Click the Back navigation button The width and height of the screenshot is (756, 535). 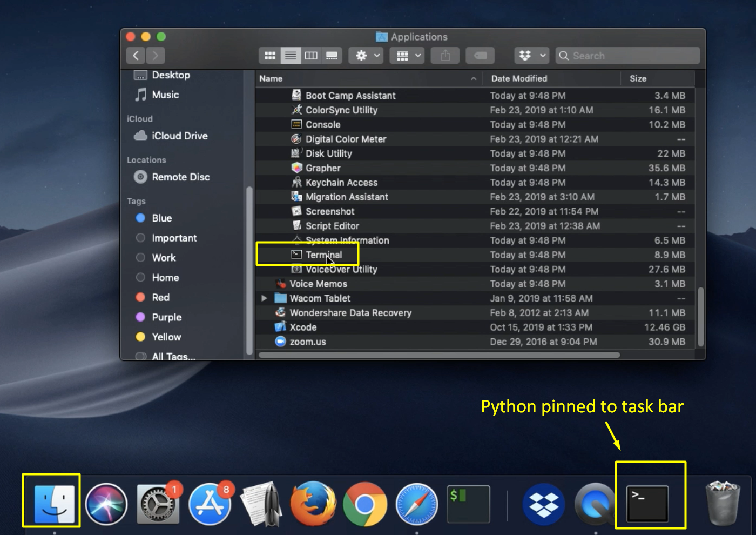[x=136, y=55]
